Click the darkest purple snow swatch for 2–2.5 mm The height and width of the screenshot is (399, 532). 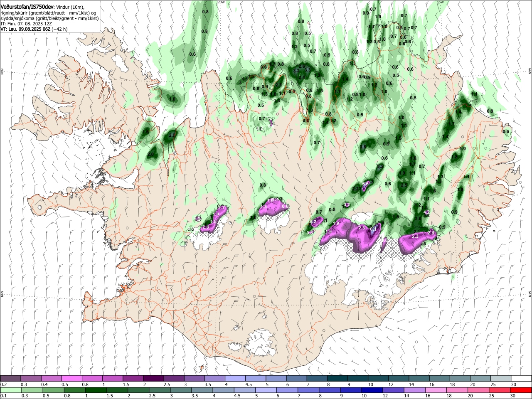point(153,378)
